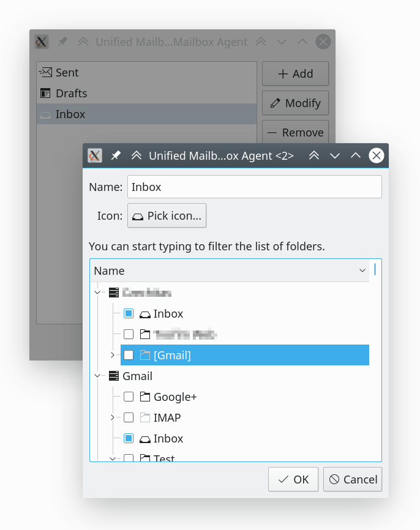Shade front dialog with double-up arrow near close
The image size is (420, 530).
coord(314,156)
